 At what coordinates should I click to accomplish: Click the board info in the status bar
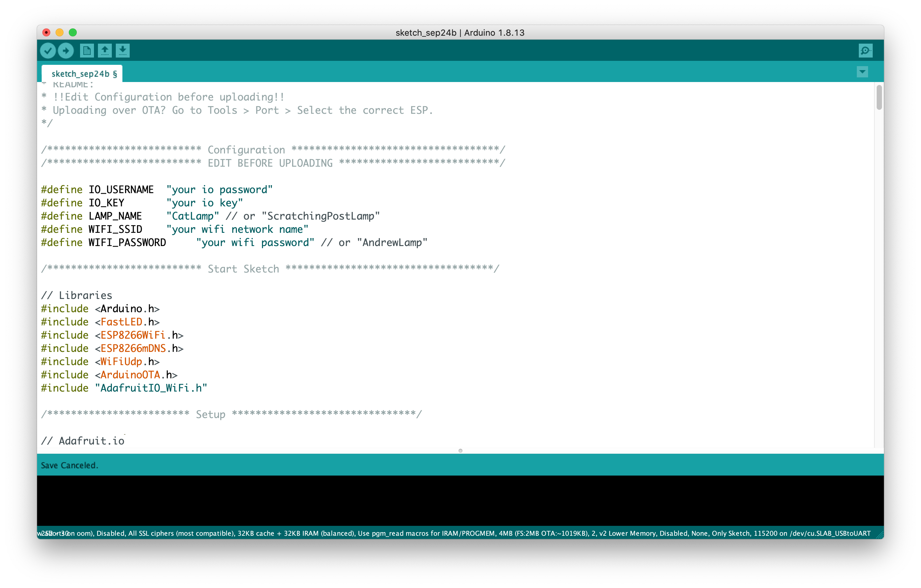tap(459, 533)
